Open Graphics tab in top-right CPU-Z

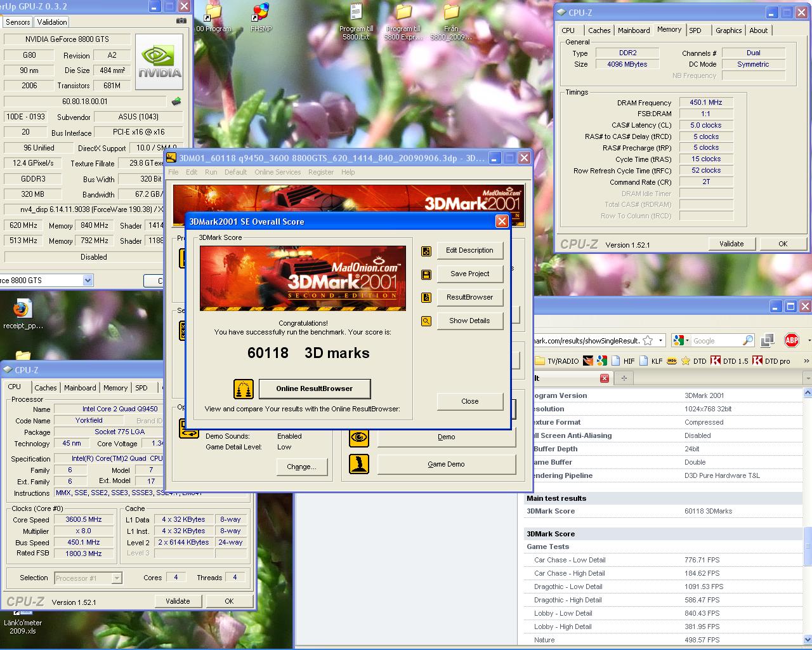tap(728, 30)
